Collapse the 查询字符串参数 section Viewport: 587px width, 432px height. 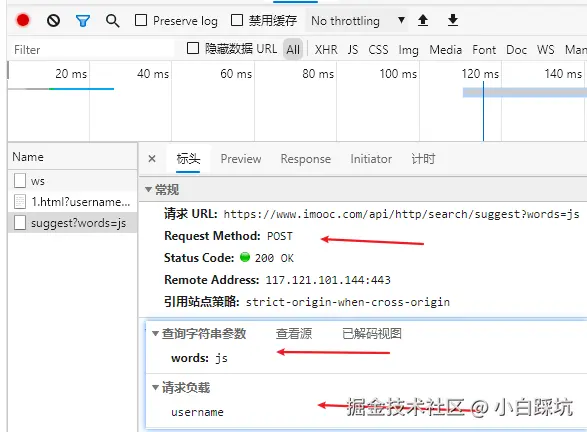(x=155, y=333)
